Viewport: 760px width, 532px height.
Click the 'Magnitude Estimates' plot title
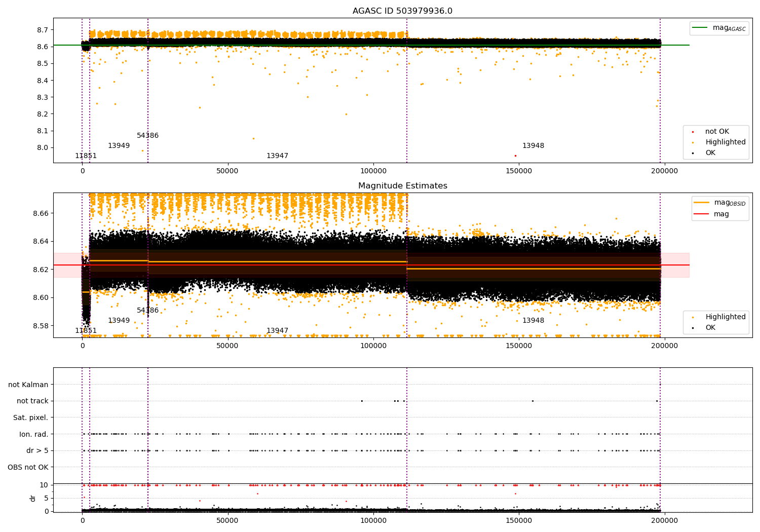tap(402, 186)
